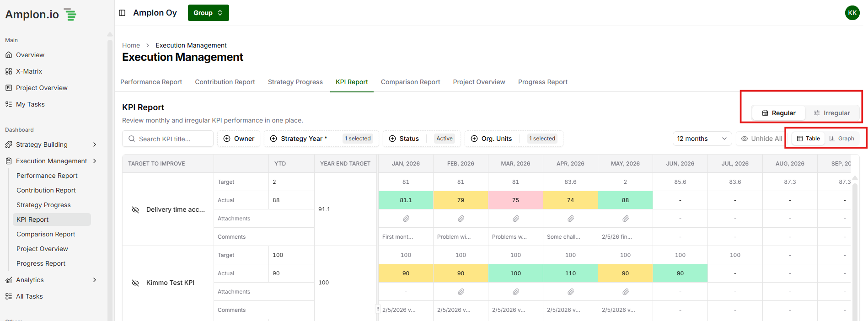The width and height of the screenshot is (868, 321).
Task: Click the Home breadcrumb link
Action: tap(131, 45)
